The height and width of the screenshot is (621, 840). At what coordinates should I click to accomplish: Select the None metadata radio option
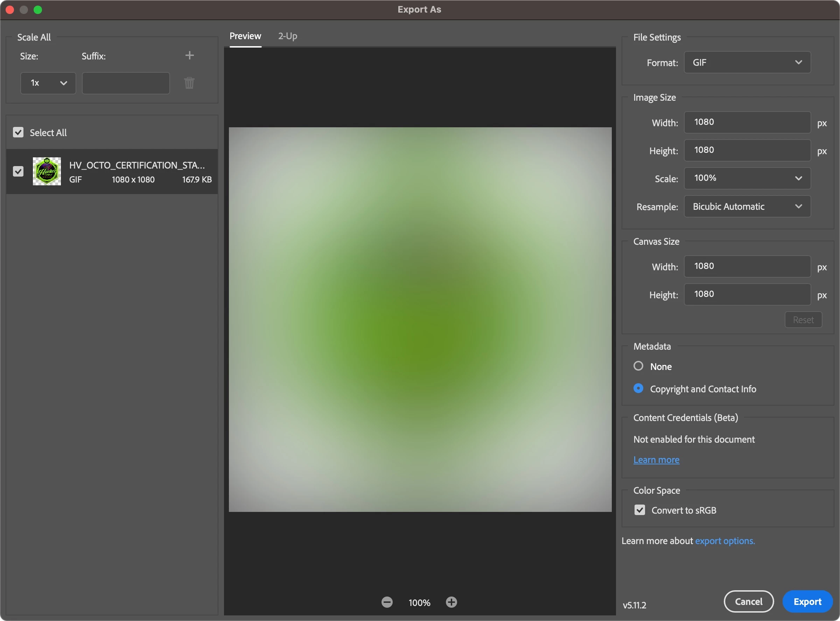[638, 366]
